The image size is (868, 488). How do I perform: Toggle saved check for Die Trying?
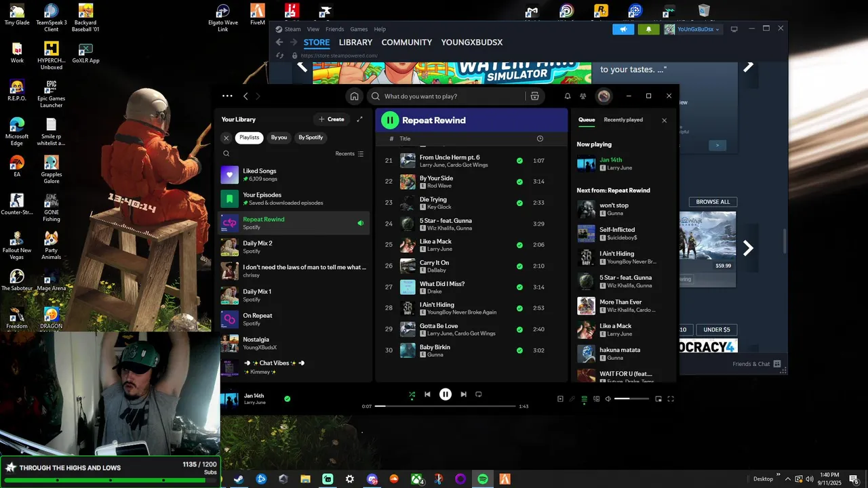point(519,203)
